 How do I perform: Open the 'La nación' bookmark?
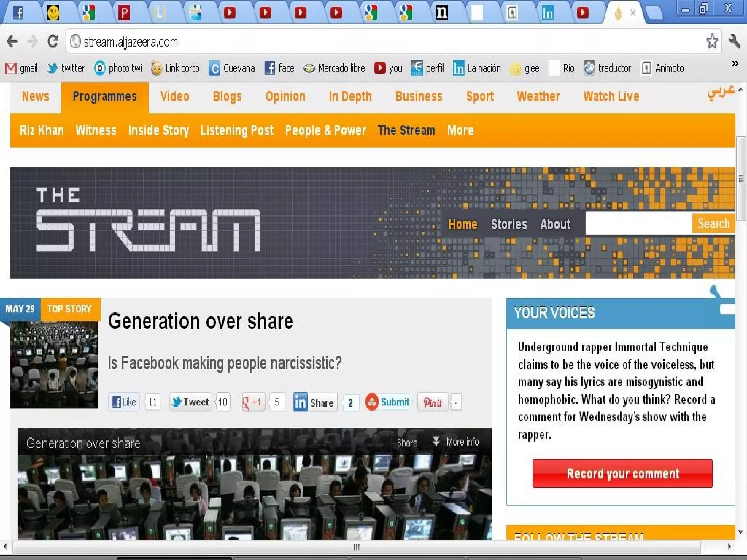(477, 68)
